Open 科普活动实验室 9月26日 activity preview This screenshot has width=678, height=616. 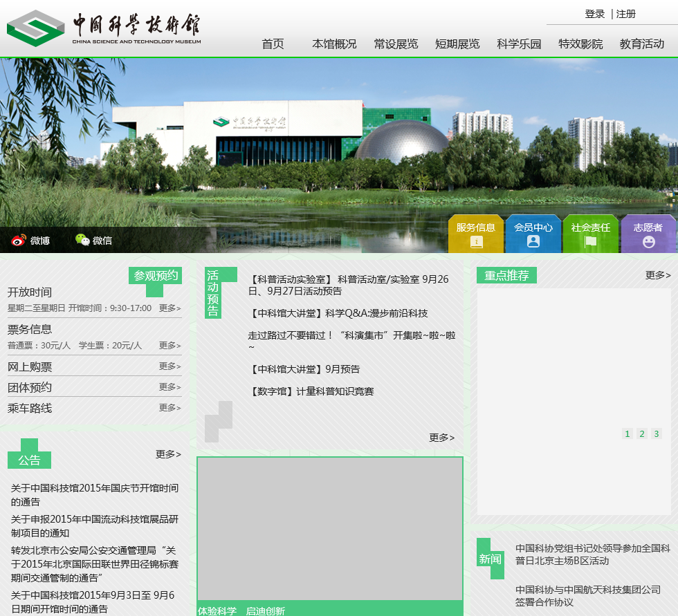(349, 285)
